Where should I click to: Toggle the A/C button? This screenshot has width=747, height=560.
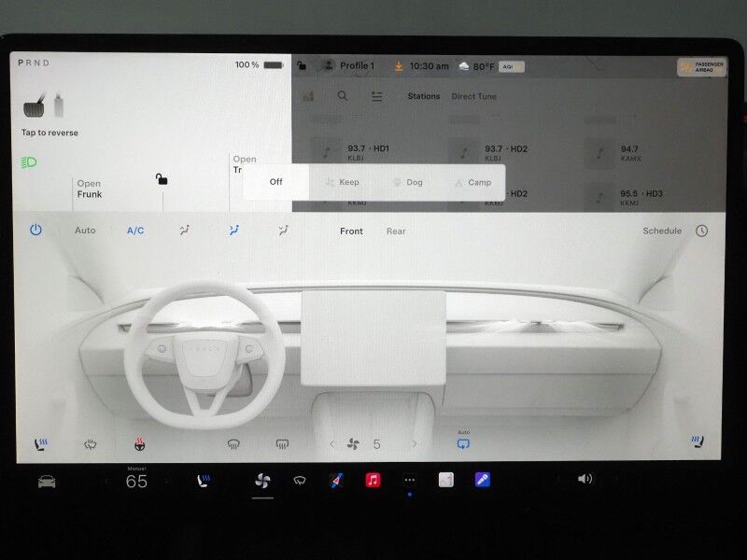pos(135,231)
